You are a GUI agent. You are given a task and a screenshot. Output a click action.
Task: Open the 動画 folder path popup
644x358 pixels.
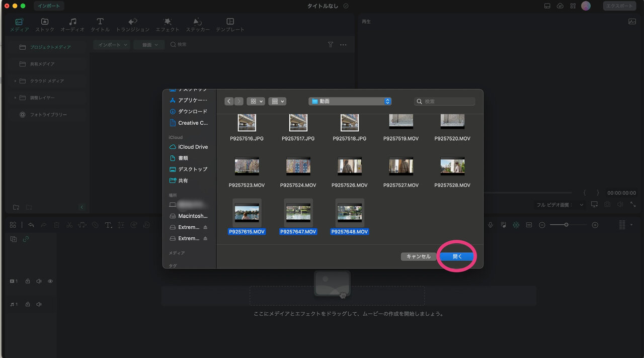tap(350, 101)
